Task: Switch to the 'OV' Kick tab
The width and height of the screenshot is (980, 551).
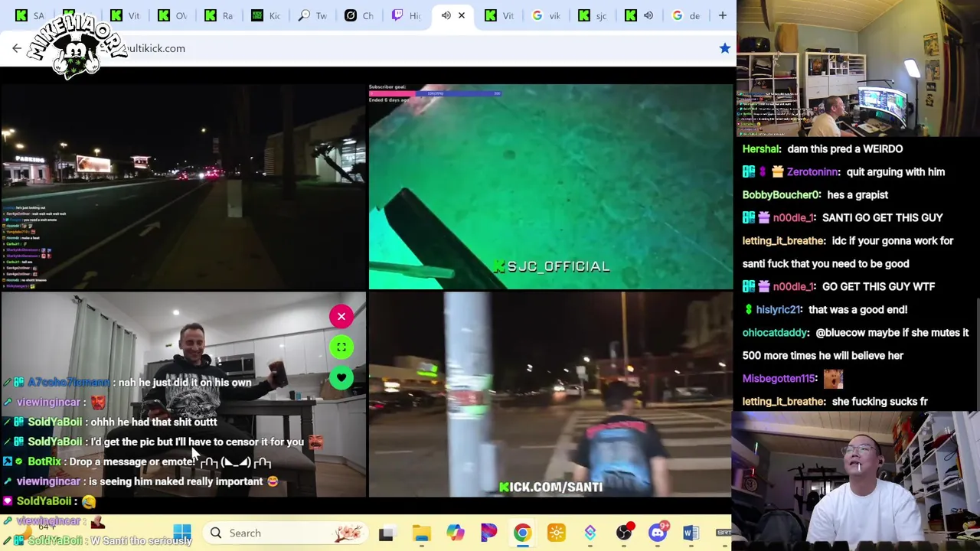Action: point(171,15)
